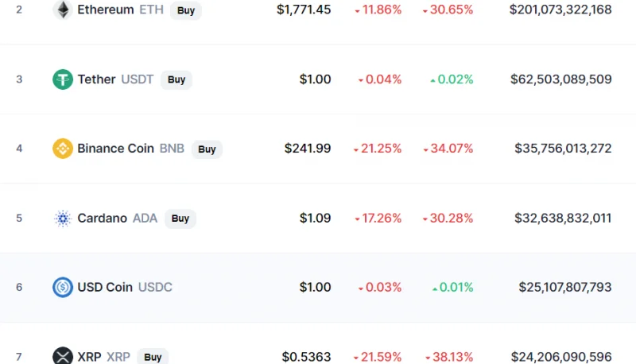Screen dimensions: 636x364
Task: Open the Cardano coin name link
Action: 103,218
